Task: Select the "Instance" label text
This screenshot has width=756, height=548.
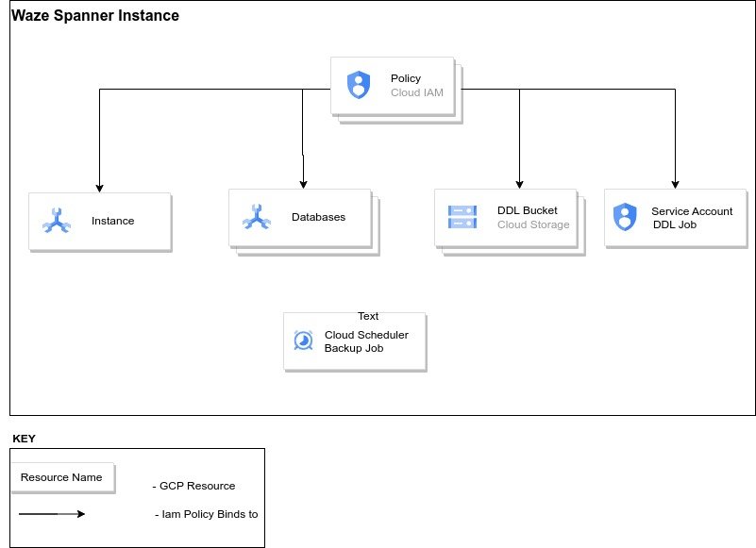Action: pos(112,221)
